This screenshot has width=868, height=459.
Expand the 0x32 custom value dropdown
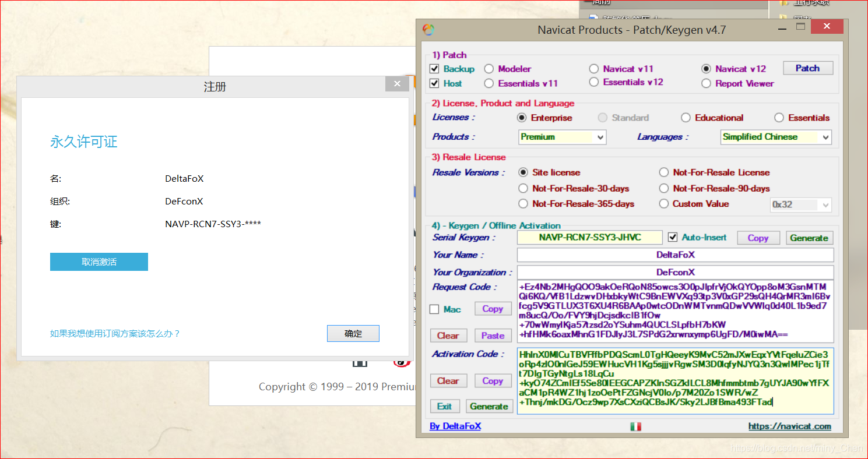tap(801, 204)
